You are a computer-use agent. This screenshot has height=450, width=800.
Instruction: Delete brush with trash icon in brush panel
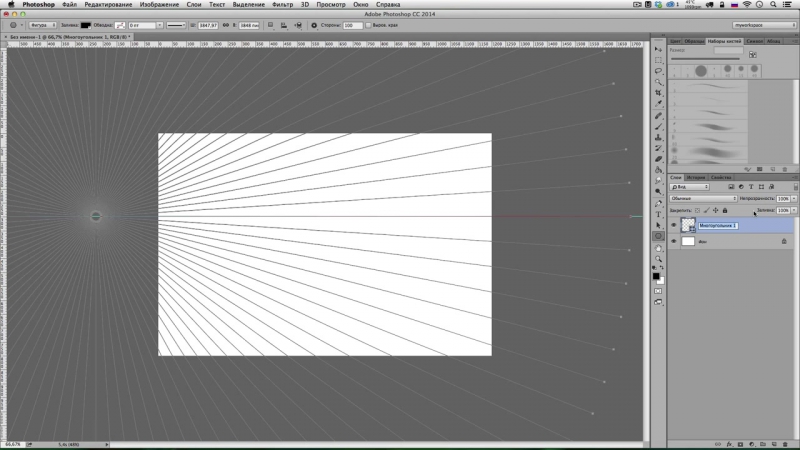785,169
